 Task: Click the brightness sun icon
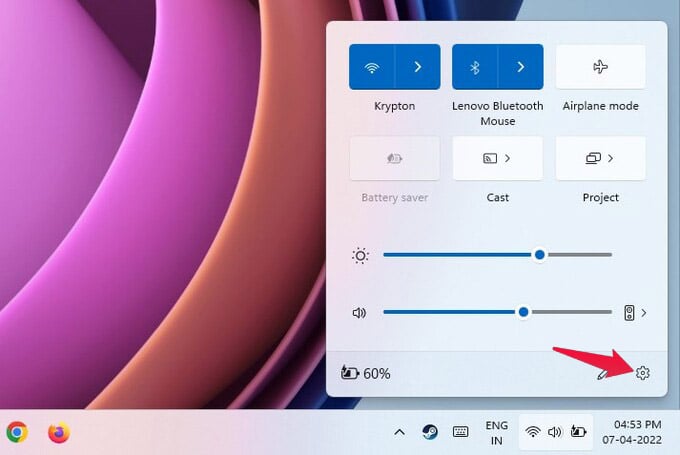pos(360,255)
